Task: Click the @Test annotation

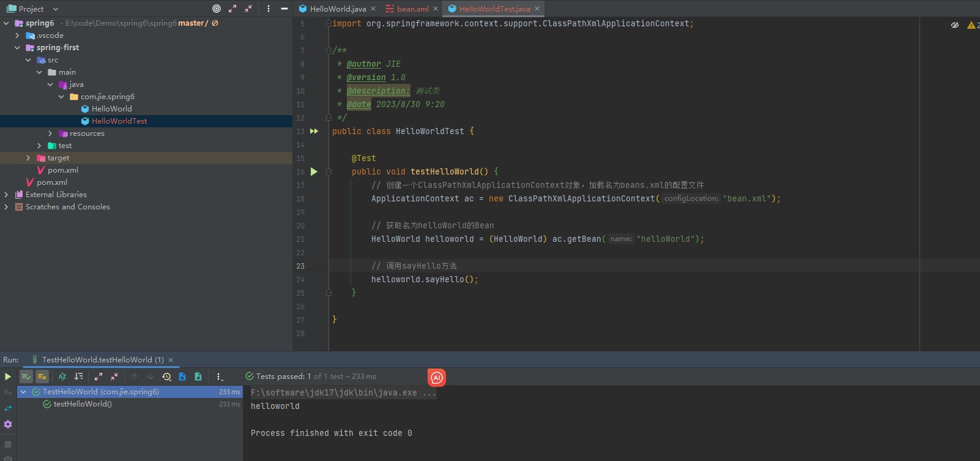Action: (x=364, y=158)
